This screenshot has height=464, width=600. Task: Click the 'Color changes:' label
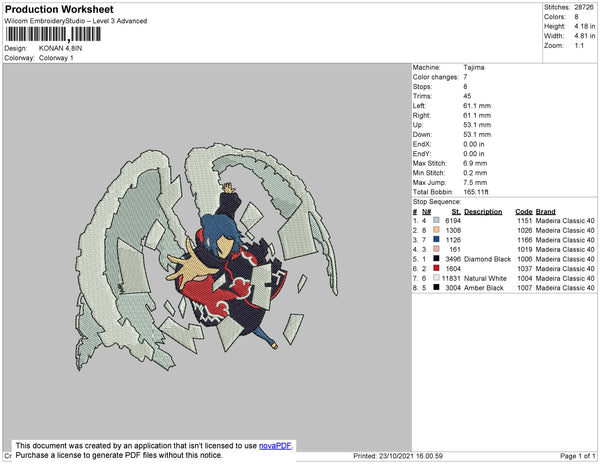(435, 77)
